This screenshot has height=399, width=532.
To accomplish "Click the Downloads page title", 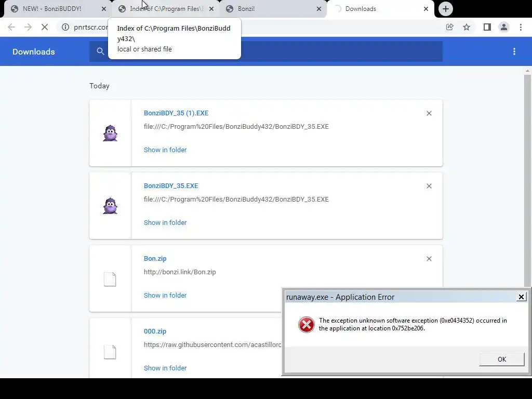I will coord(34,51).
